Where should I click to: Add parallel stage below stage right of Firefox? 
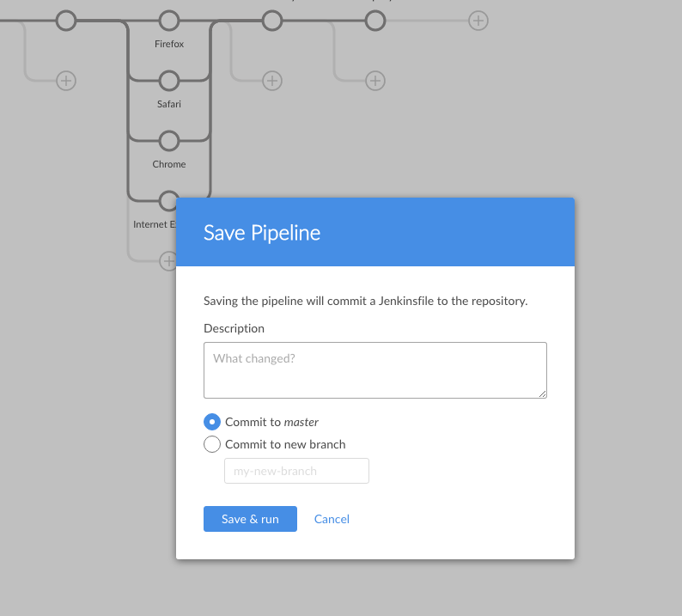tap(272, 81)
